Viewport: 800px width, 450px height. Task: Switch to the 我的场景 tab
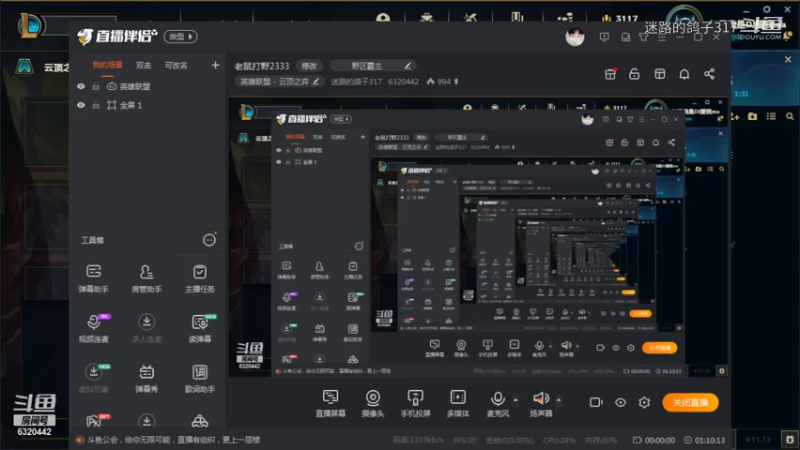click(107, 65)
